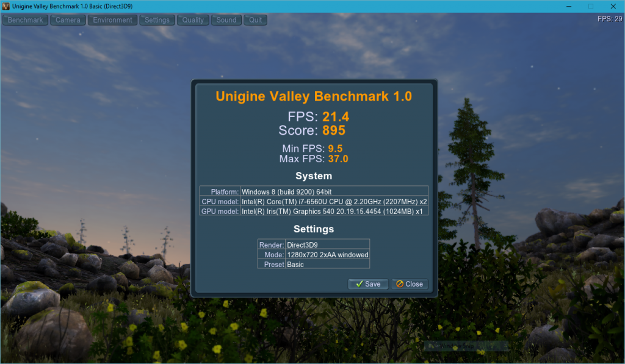
Task: Click the Windows 8 (build 9200) 64bit cell
Action: pos(334,191)
